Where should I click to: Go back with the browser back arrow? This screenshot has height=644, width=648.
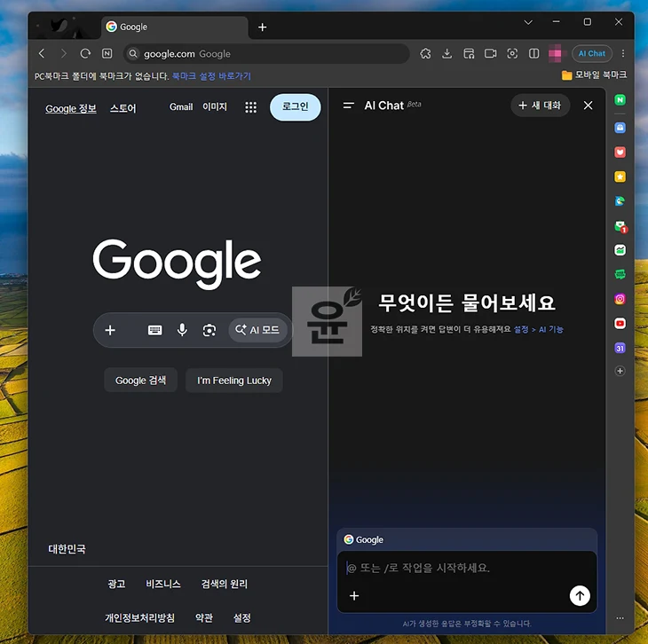42,54
